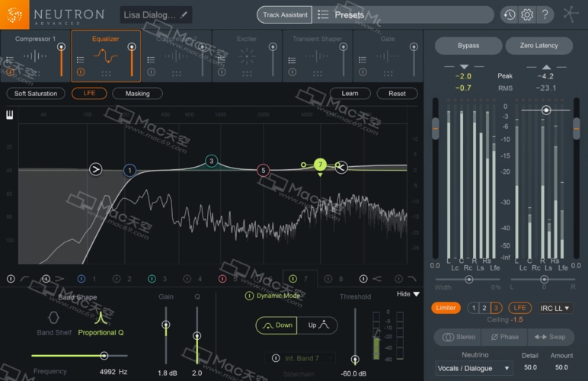Click the Visual Mixer node icon
Viewport: 588px width, 381px height.
point(570,14)
